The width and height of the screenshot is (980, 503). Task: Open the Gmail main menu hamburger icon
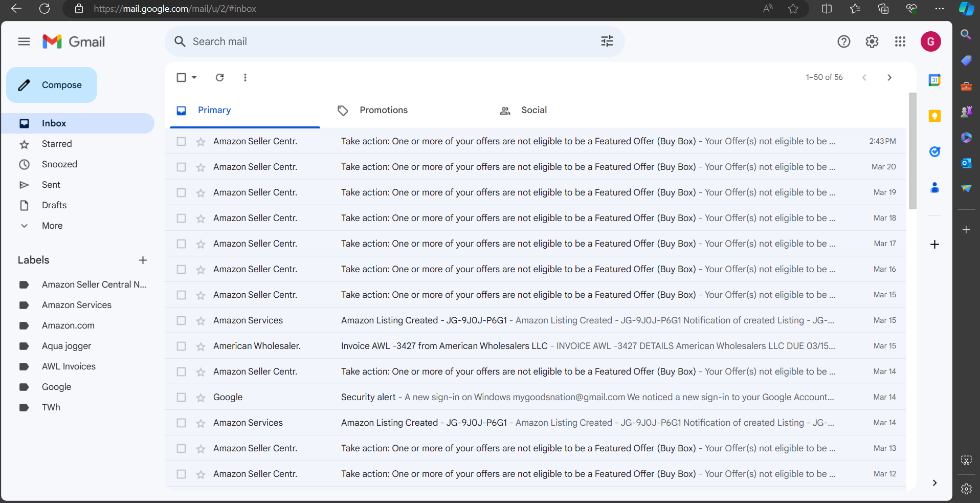click(24, 41)
